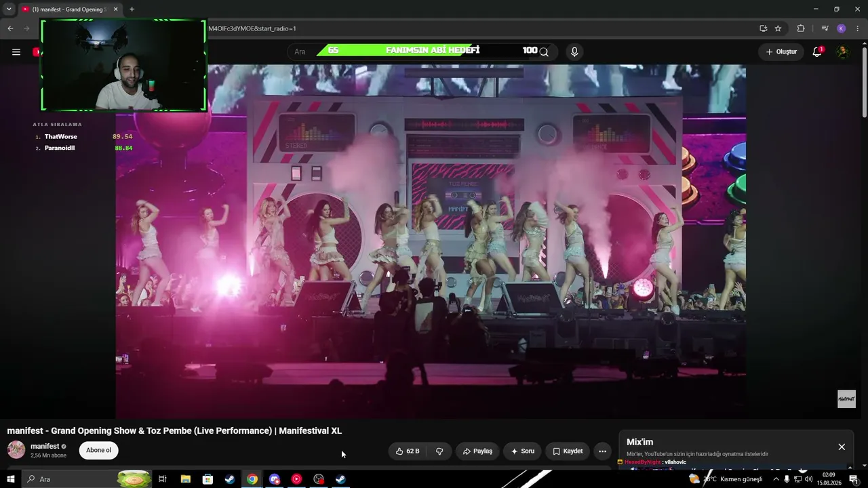Screen dimensions: 868x488
Task: Open Task View on the taskbar
Action: tap(163, 479)
